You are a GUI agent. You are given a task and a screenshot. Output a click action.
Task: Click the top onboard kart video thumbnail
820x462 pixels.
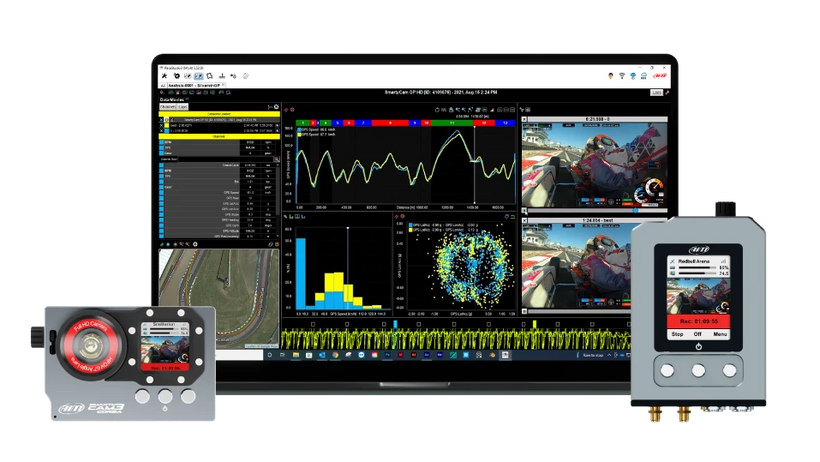595,165
